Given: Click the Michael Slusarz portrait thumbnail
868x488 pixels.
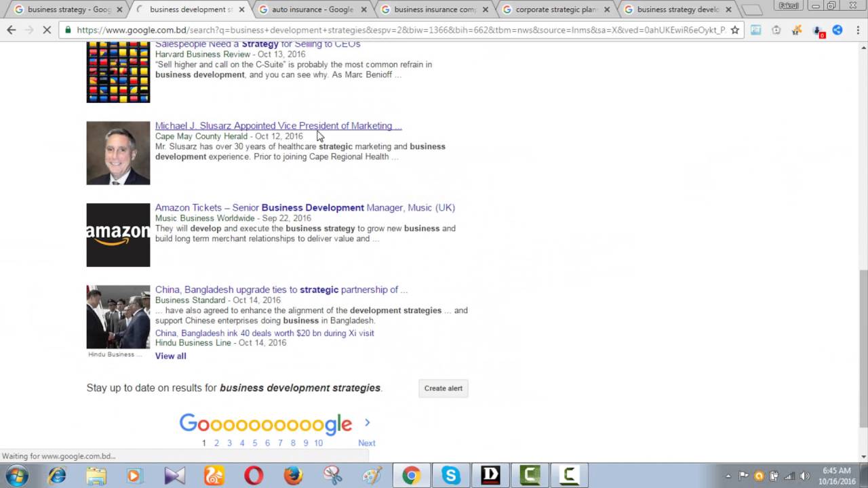Looking at the screenshot, I should [118, 153].
